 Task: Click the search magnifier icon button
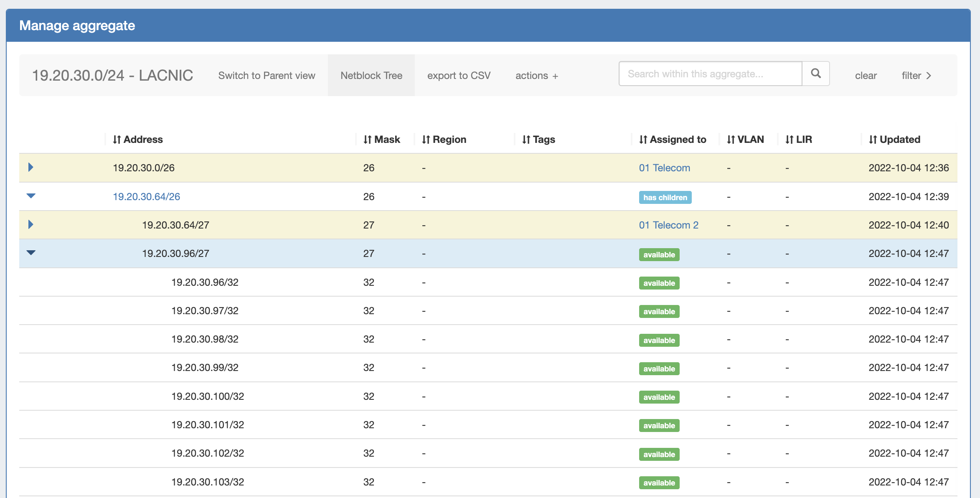(815, 74)
